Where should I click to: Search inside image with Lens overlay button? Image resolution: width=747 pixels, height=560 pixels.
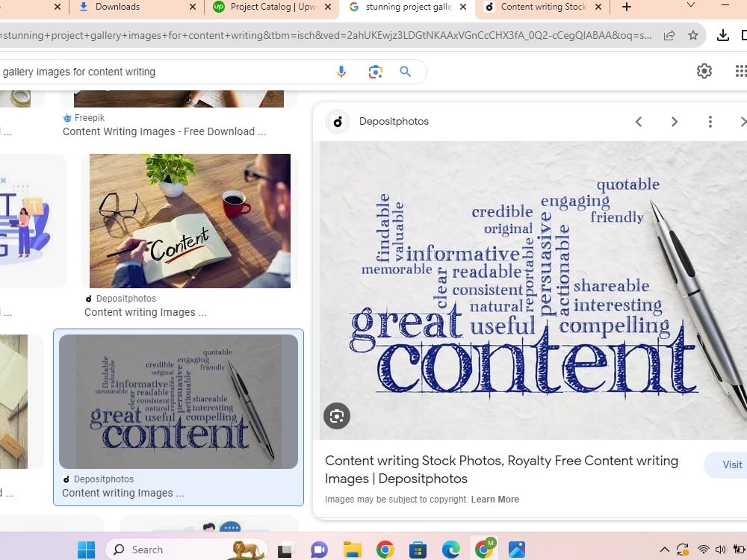coord(337,416)
